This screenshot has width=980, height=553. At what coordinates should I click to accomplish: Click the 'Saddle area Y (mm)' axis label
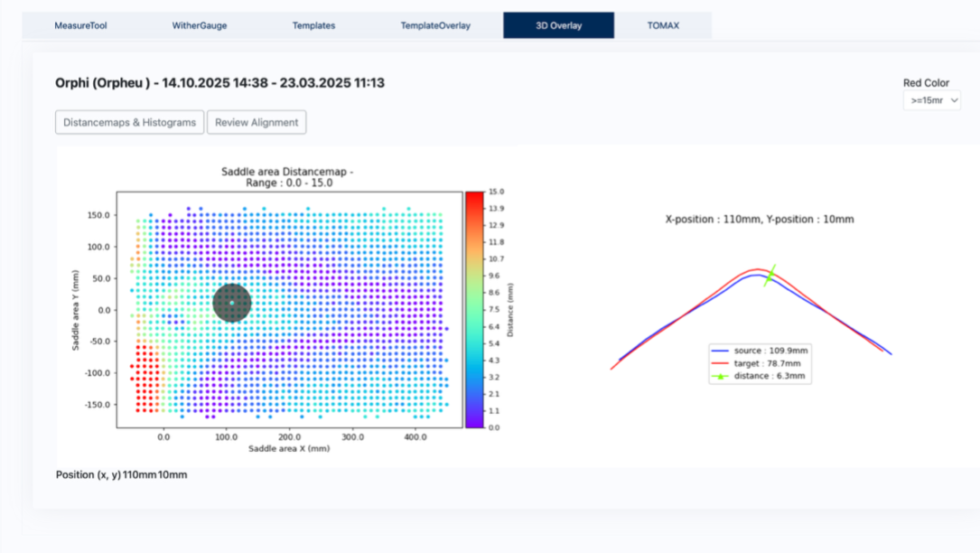(76, 310)
